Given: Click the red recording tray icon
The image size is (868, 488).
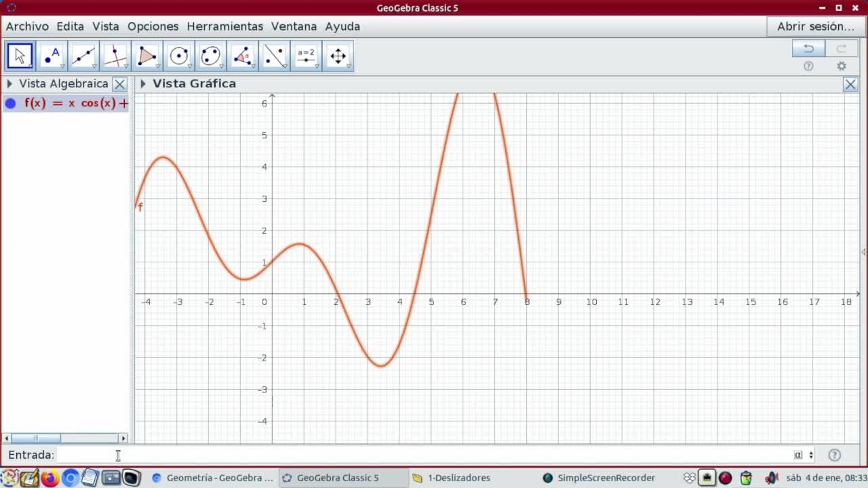Looking at the screenshot, I should click(726, 478).
